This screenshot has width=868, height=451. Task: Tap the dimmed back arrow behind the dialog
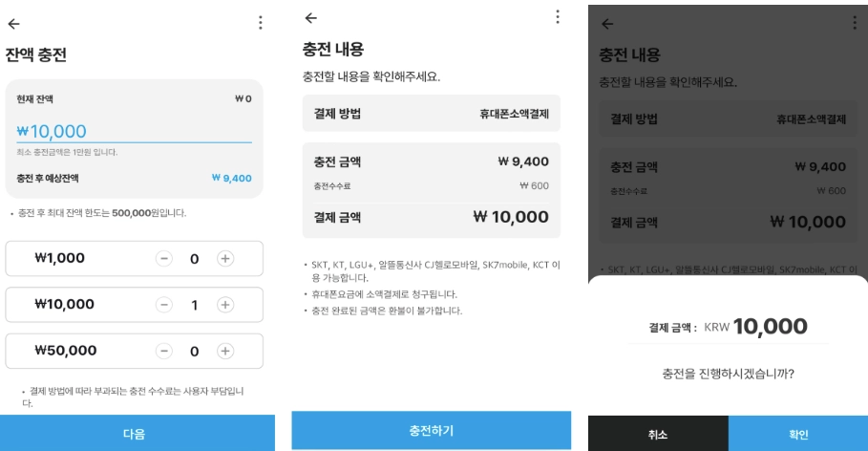607,23
